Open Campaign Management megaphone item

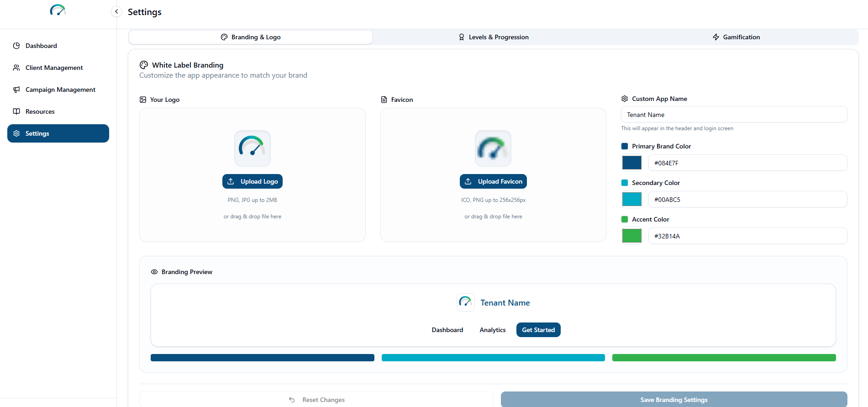click(x=60, y=90)
